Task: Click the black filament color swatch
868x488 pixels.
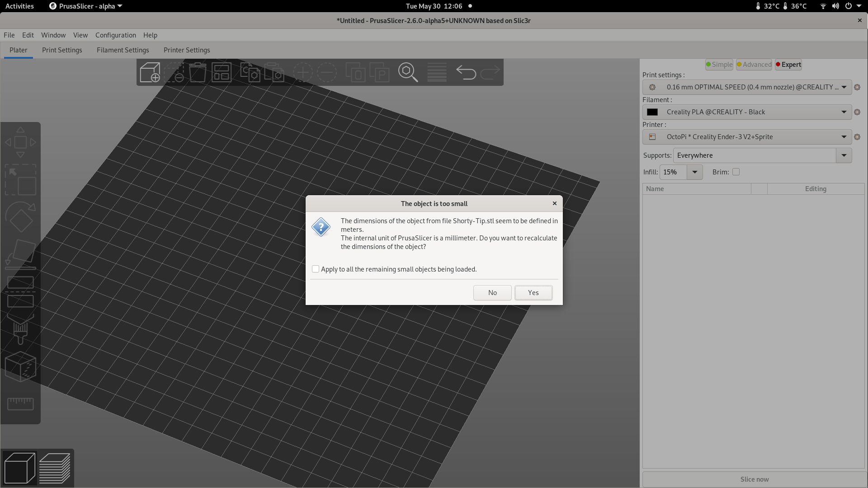Action: click(x=652, y=112)
